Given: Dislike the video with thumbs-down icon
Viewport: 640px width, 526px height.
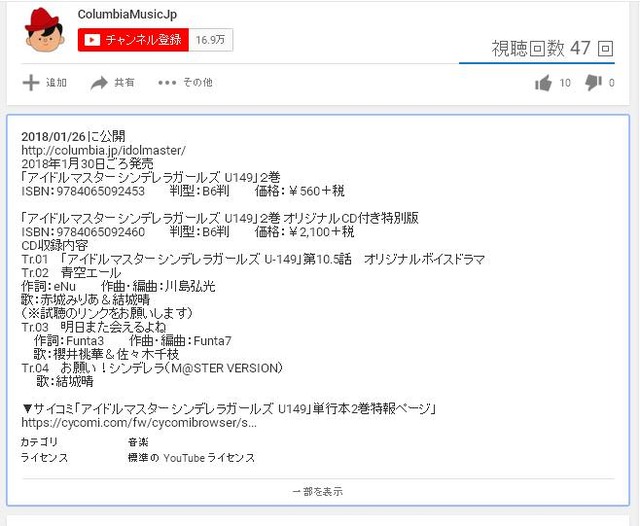Looking at the screenshot, I should [593, 83].
